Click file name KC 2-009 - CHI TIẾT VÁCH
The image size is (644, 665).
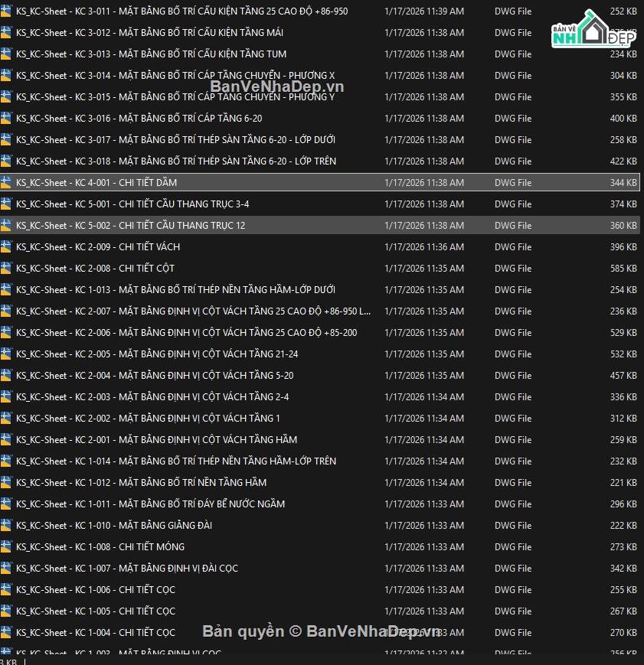(x=98, y=247)
